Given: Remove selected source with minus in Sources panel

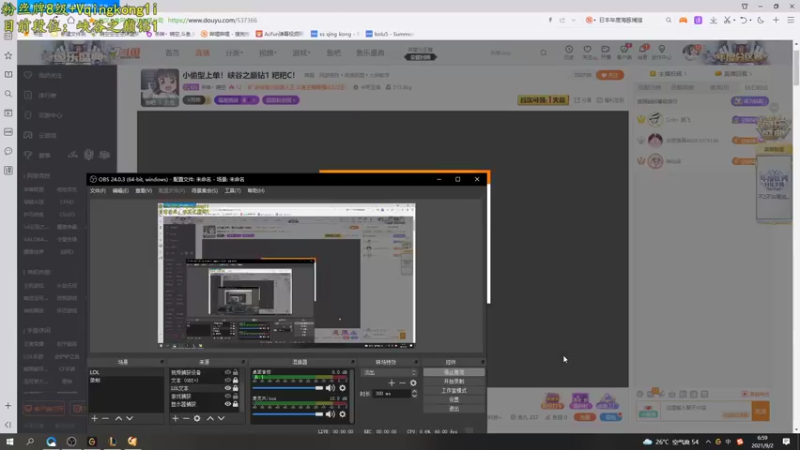Looking at the screenshot, I should [186, 418].
